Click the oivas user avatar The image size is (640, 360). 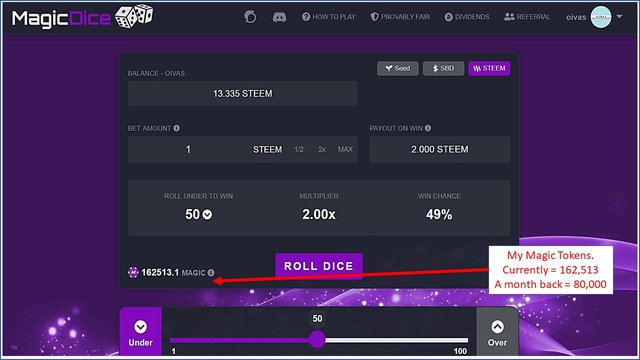coord(601,17)
